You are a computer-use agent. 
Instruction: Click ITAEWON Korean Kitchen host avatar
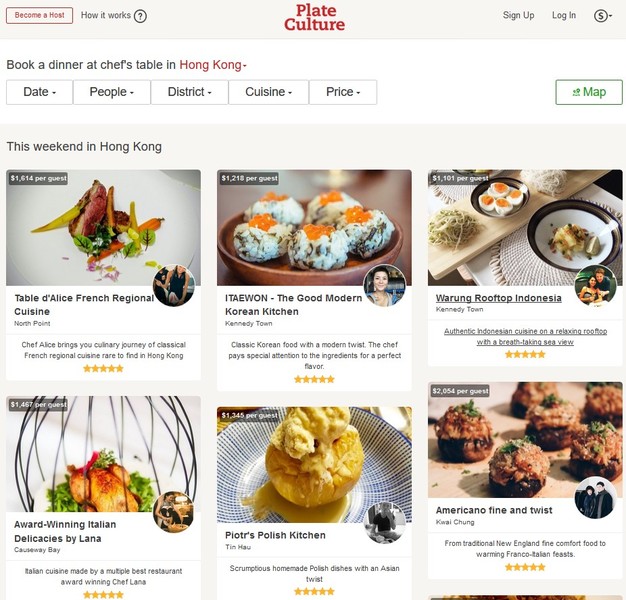pos(384,285)
